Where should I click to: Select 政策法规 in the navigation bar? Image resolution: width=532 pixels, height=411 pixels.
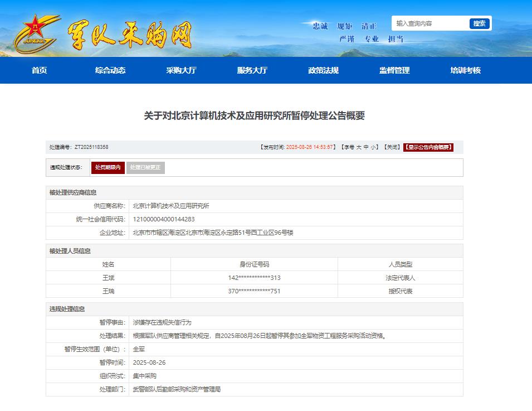coord(323,70)
